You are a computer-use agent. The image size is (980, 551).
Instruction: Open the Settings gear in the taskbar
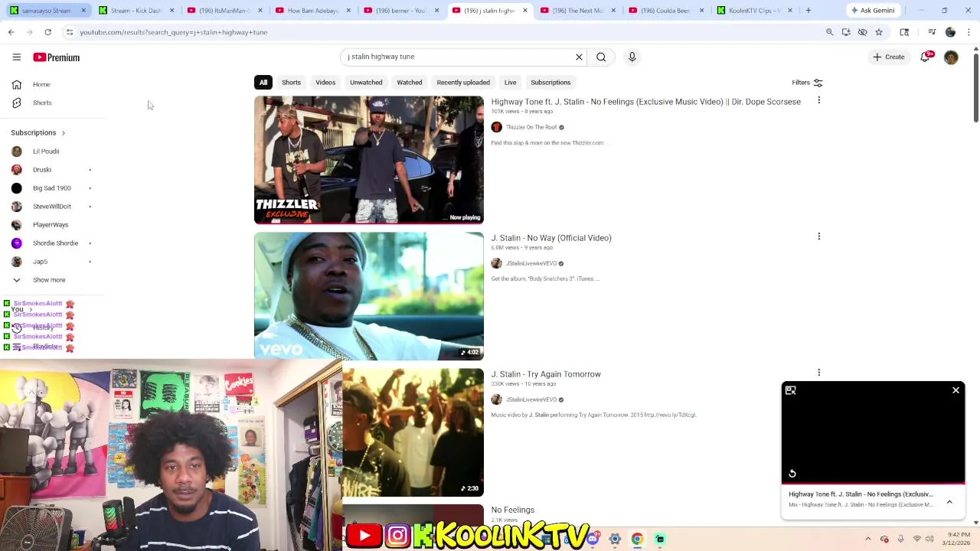point(615,539)
